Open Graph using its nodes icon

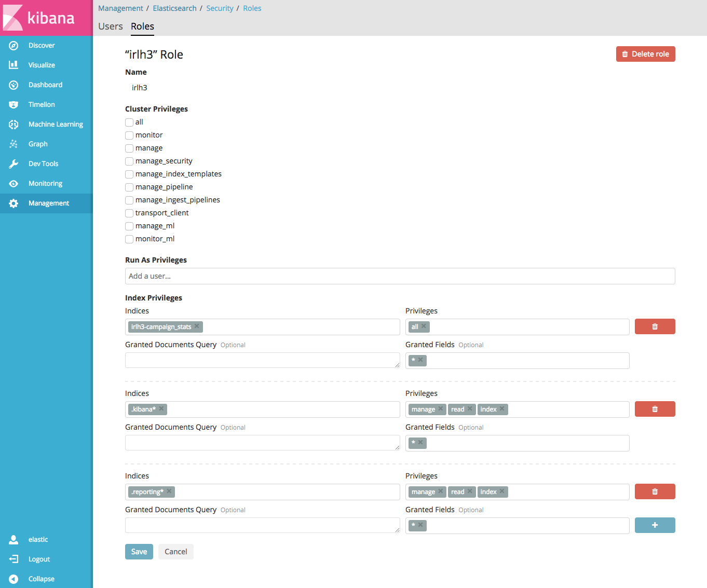point(13,144)
